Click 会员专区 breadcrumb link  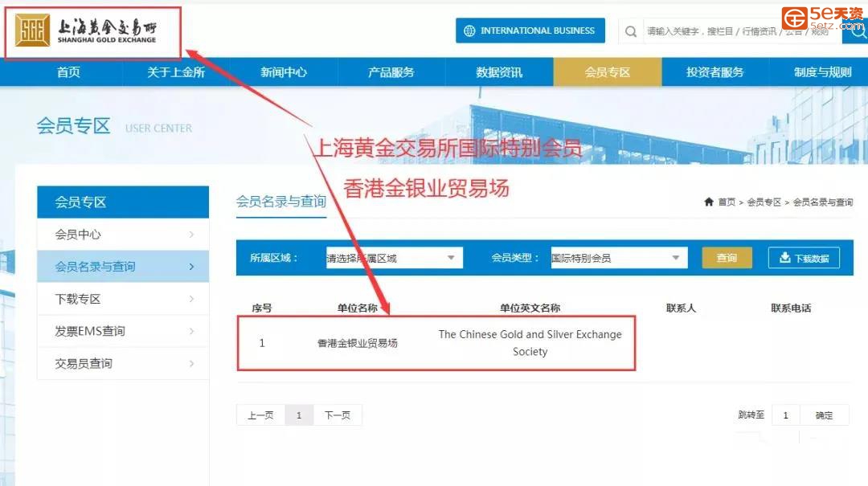[764, 202]
